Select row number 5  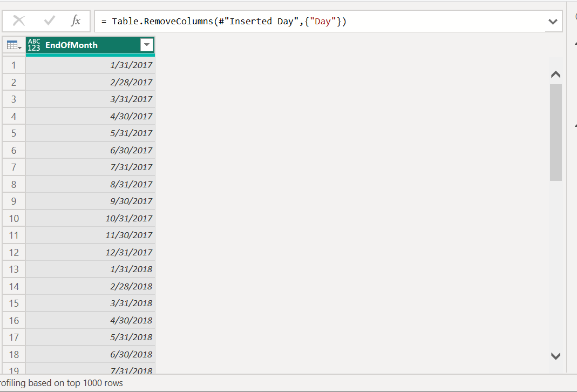pos(13,133)
